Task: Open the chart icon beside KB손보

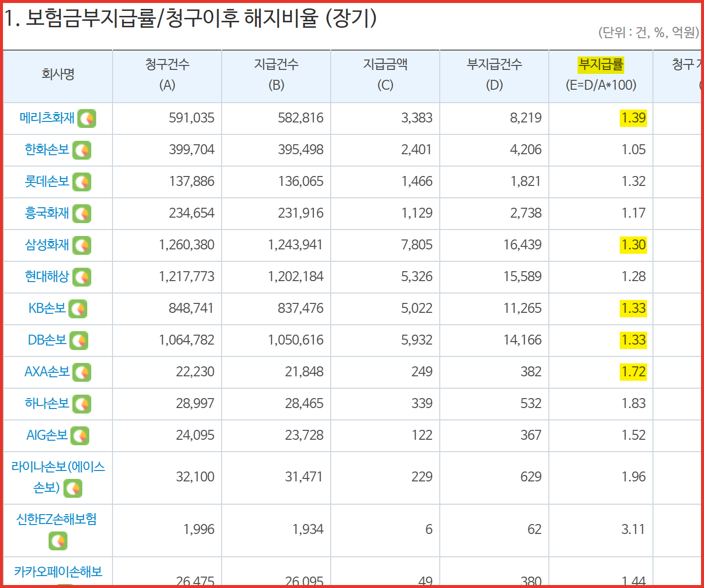Action: pyautogui.click(x=78, y=309)
